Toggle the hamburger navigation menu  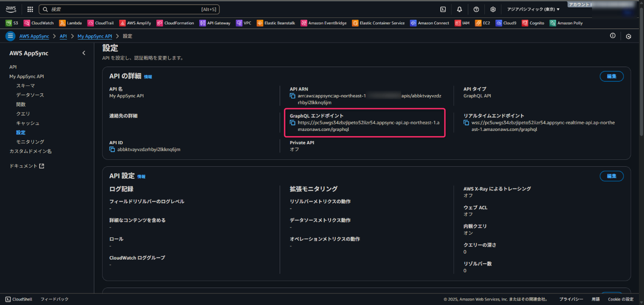[x=10, y=36]
